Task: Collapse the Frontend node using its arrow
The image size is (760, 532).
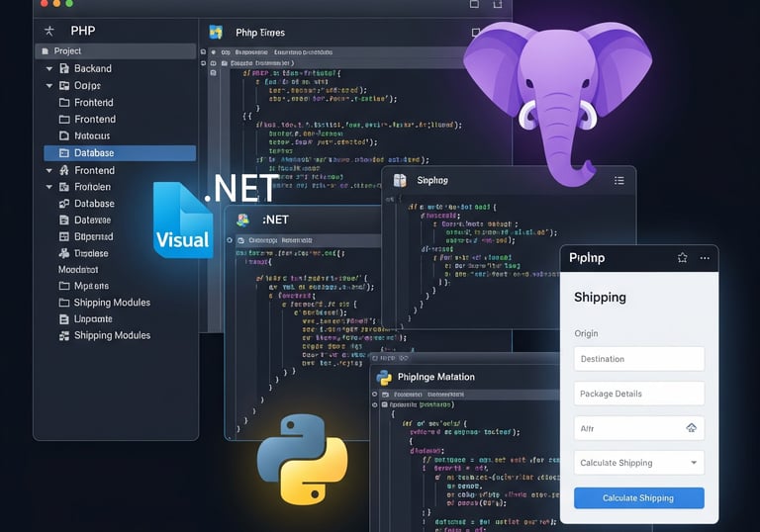Action: tap(48, 170)
